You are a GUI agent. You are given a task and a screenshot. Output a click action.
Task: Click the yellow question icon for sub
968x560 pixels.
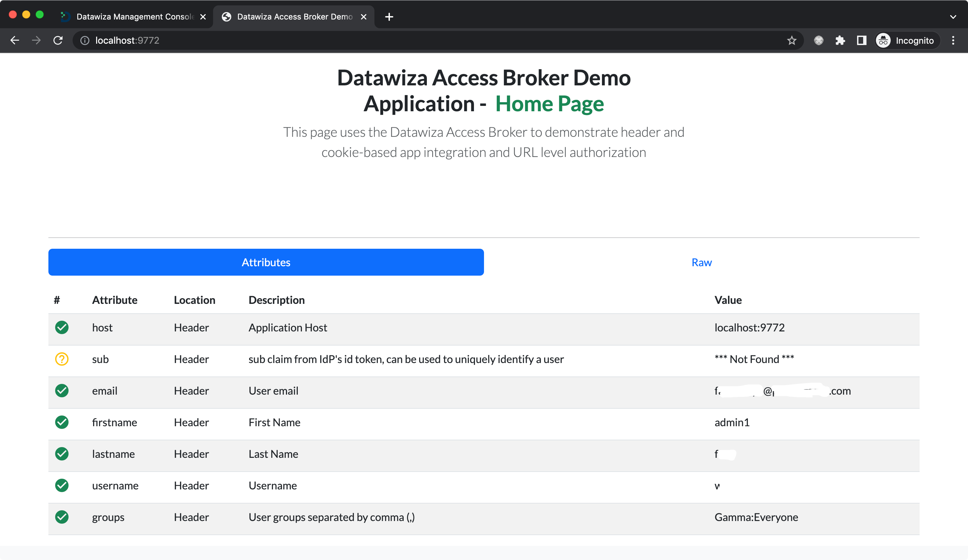coord(62,359)
